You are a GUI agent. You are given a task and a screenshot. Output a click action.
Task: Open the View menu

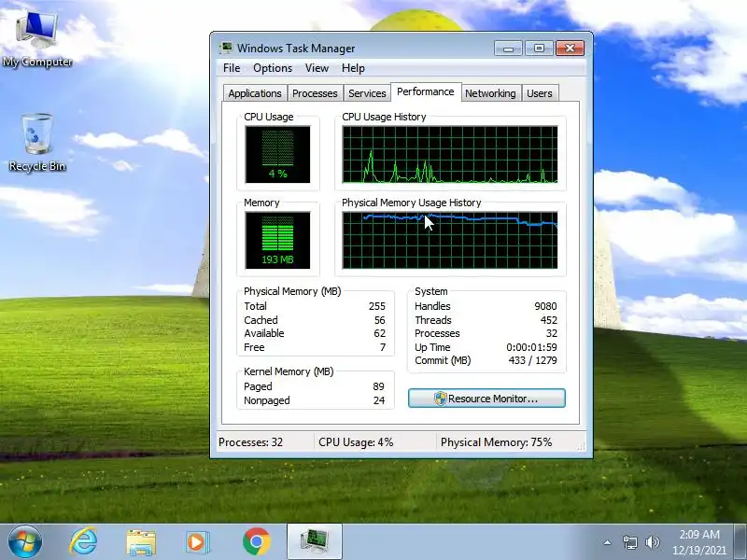[x=317, y=68]
